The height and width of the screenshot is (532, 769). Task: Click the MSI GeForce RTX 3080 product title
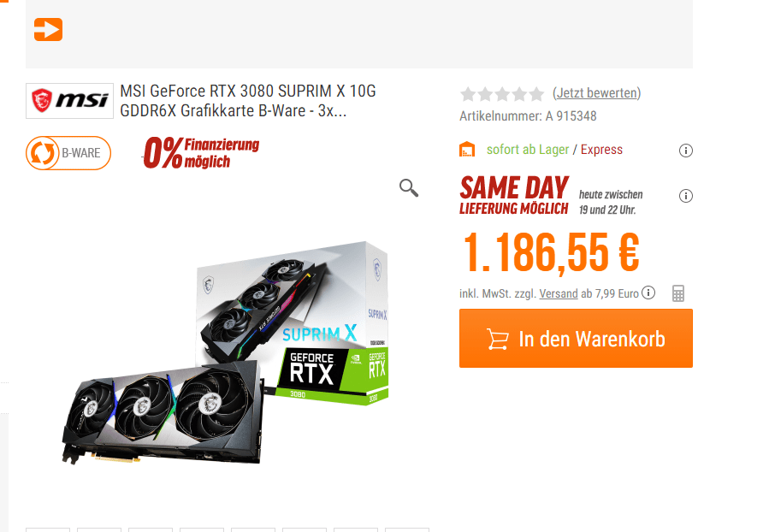click(x=248, y=101)
